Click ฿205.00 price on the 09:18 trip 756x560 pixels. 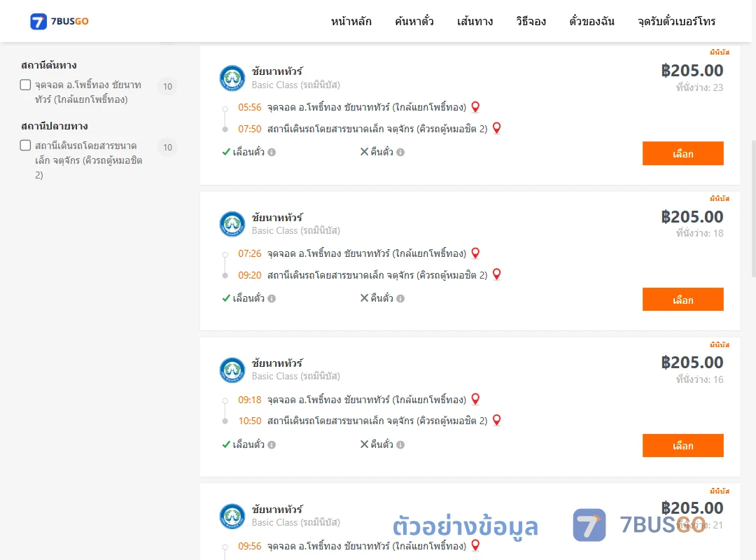tap(692, 362)
